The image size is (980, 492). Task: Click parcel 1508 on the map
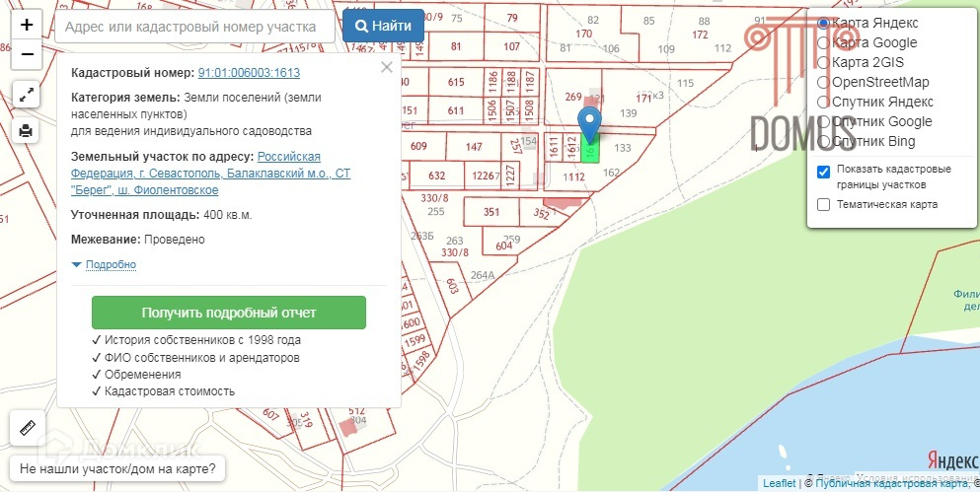click(x=529, y=109)
